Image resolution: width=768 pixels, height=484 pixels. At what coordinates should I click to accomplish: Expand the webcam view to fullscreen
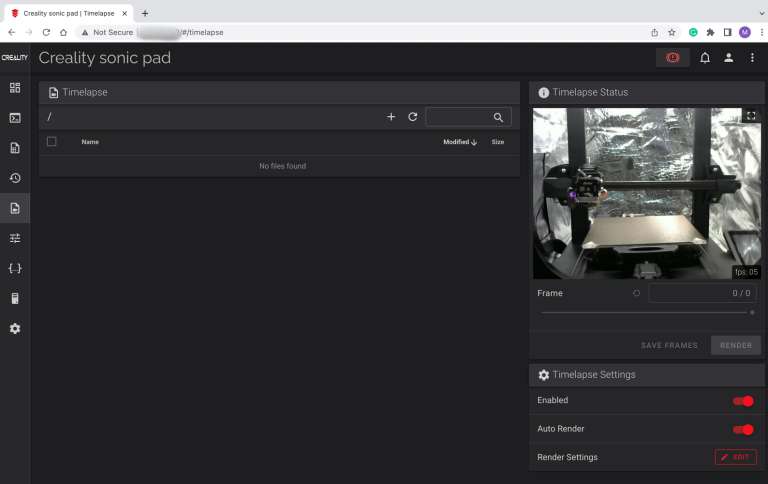point(751,116)
